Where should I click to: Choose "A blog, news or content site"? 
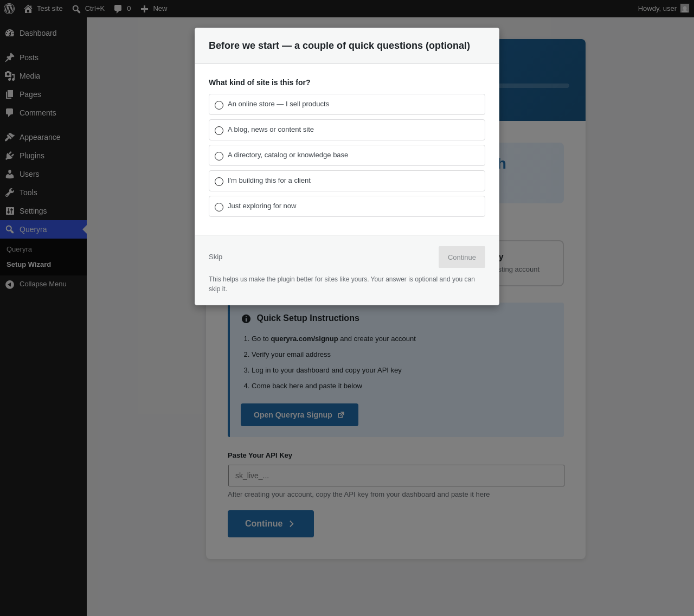pyautogui.click(x=347, y=130)
